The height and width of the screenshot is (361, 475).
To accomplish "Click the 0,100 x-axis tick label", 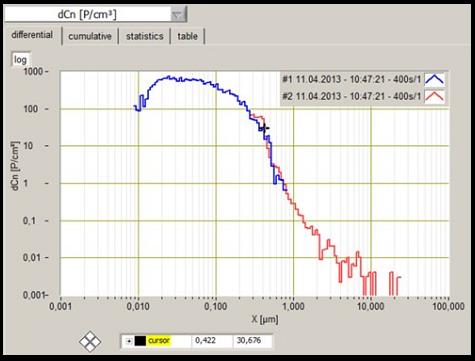I will (216, 306).
